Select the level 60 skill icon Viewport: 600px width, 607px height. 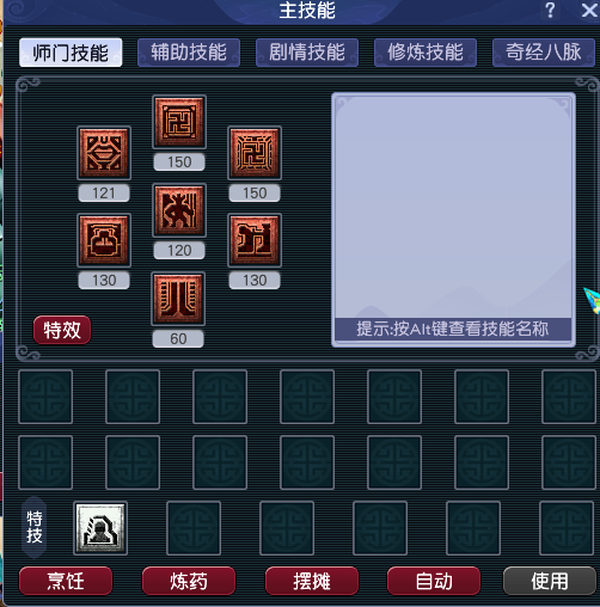pyautogui.click(x=178, y=298)
